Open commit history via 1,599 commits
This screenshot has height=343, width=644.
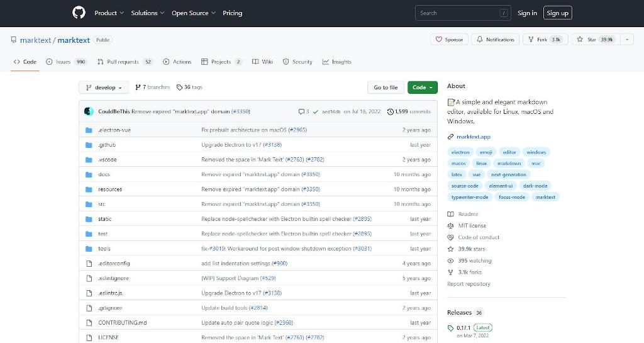[x=409, y=111]
